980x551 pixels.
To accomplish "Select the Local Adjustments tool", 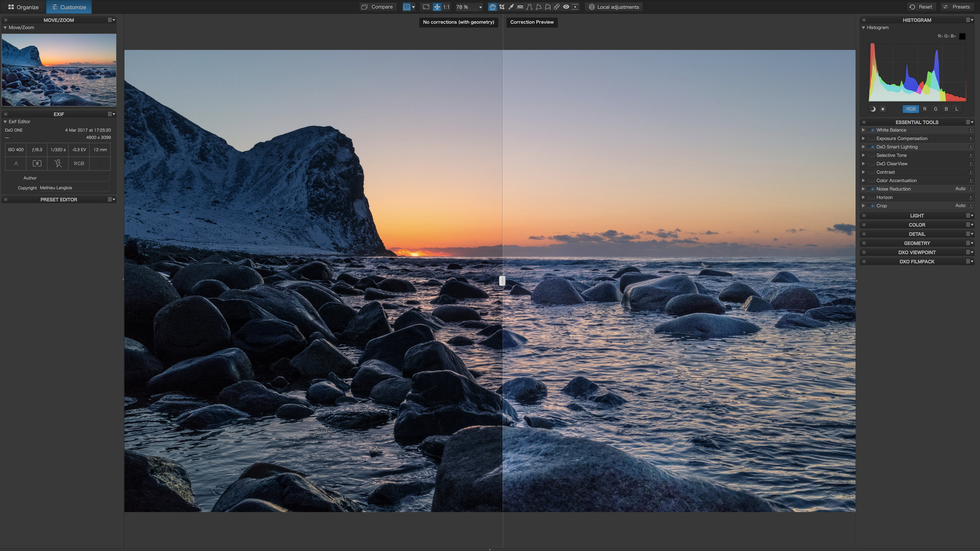I will tap(614, 7).
